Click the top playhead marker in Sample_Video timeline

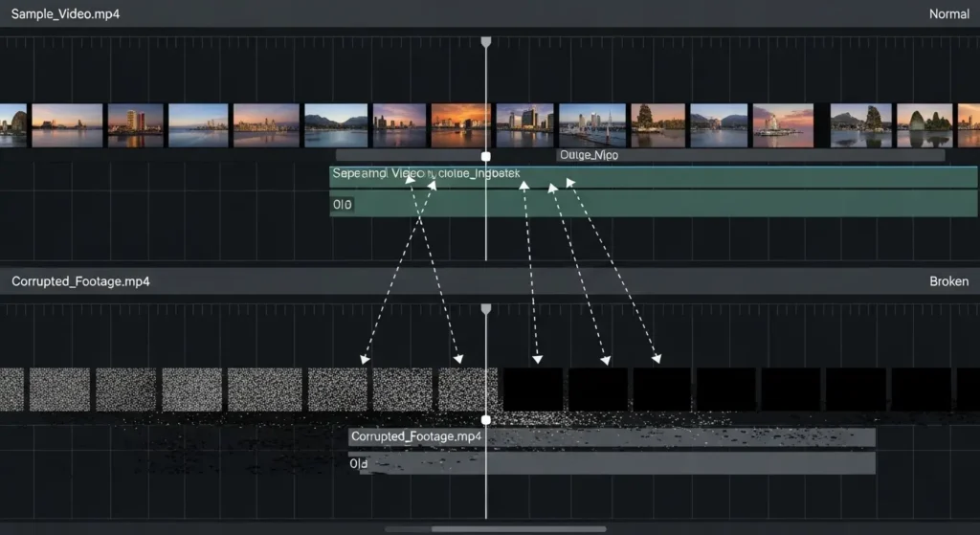click(485, 42)
